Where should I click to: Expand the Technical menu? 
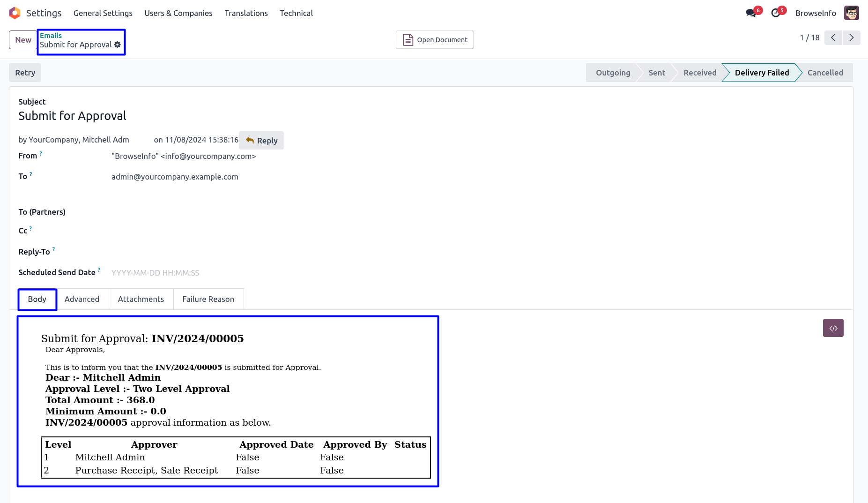[296, 13]
